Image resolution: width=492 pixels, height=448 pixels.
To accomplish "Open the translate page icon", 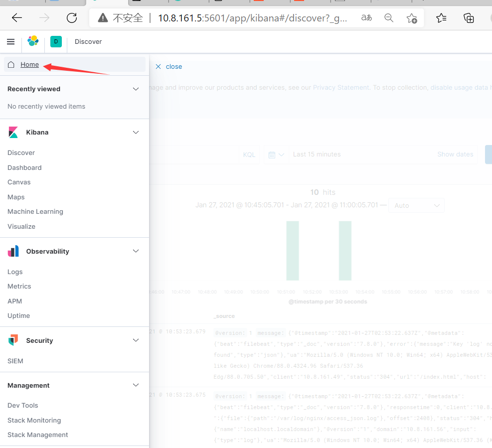I will [x=366, y=18].
